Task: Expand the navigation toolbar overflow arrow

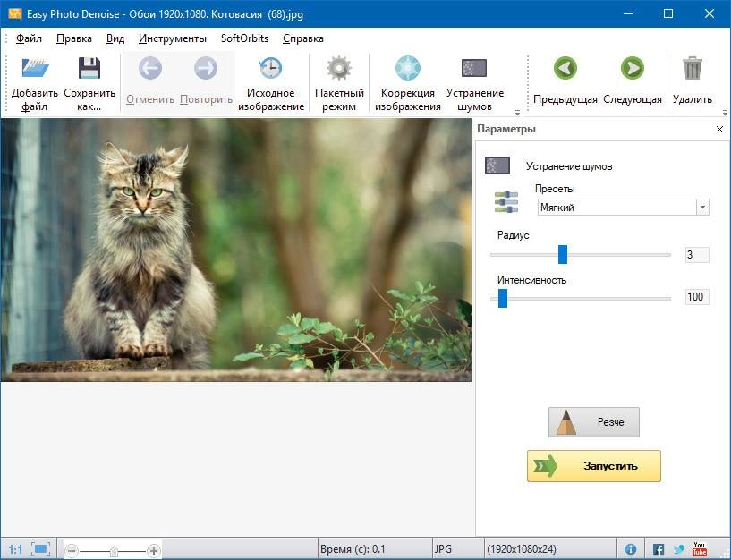Action: 725,113
